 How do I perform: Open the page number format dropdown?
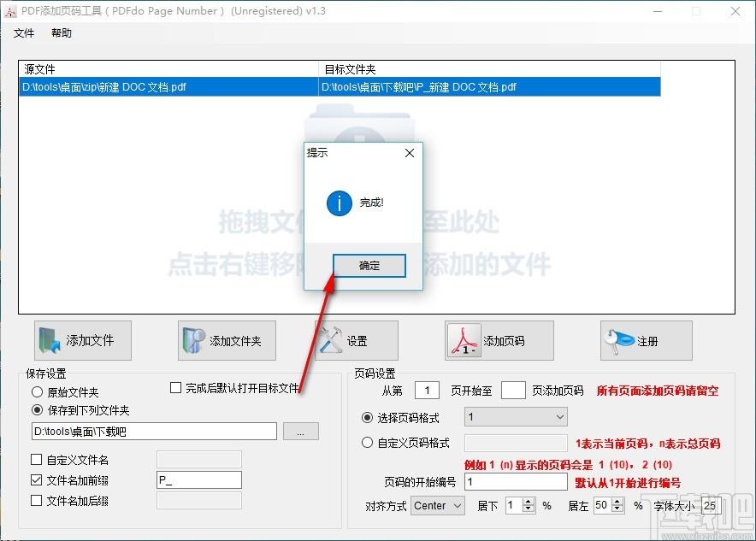[x=516, y=417]
